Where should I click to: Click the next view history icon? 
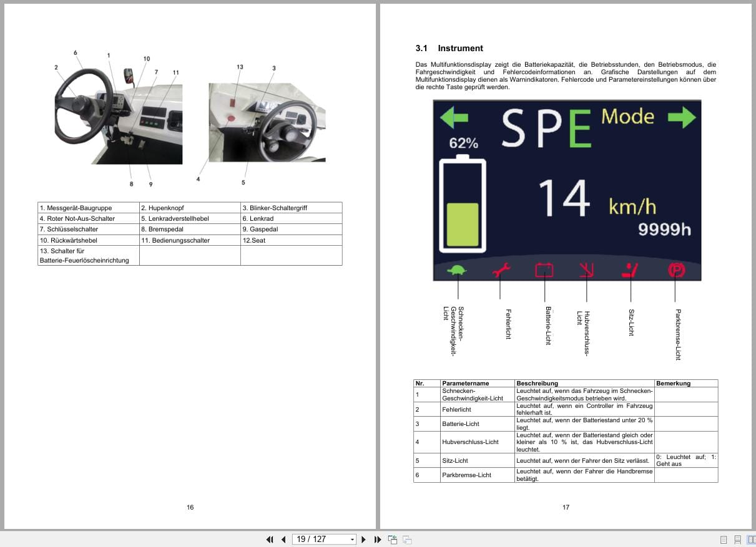pos(406,539)
